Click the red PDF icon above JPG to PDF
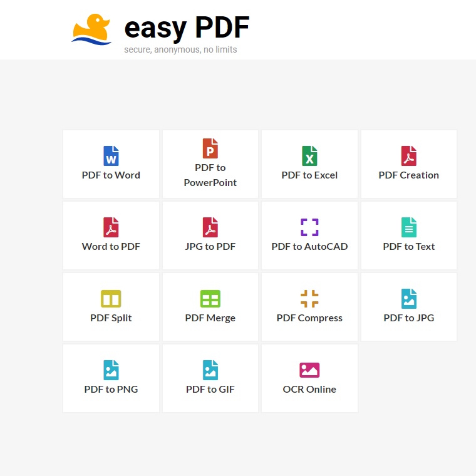The width and height of the screenshot is (476, 476). click(210, 227)
